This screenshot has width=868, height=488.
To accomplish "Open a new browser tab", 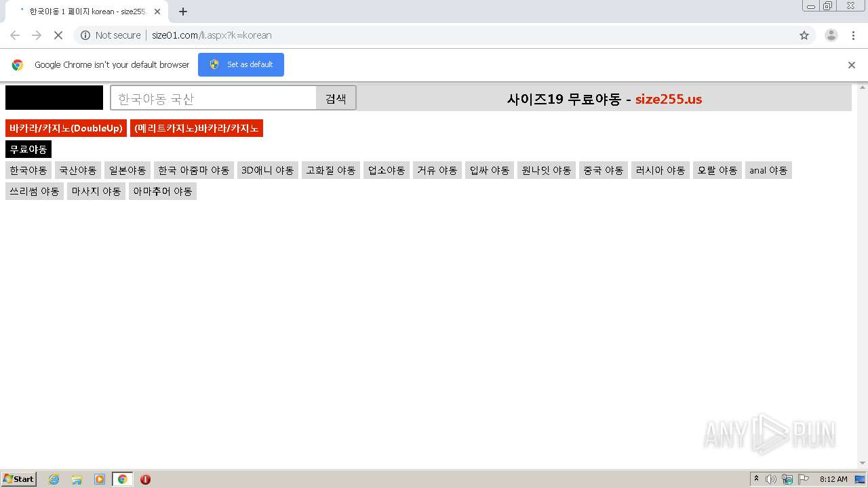I will 183,12.
